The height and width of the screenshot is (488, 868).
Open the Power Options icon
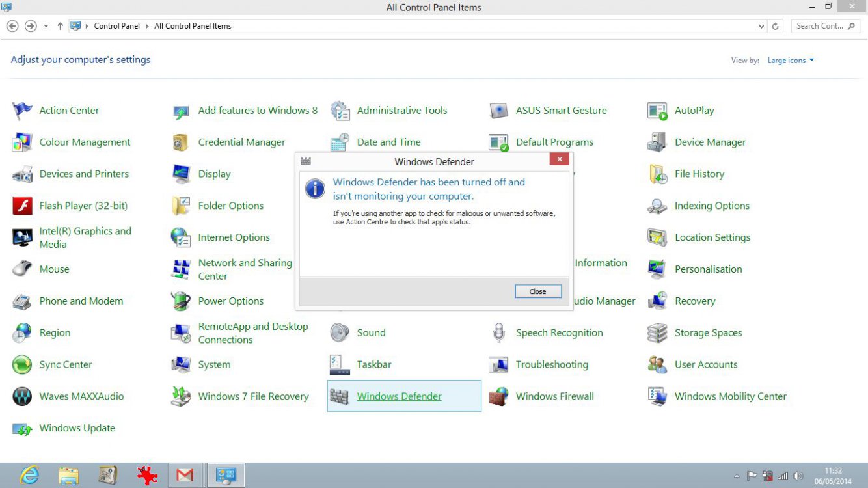[x=181, y=301]
